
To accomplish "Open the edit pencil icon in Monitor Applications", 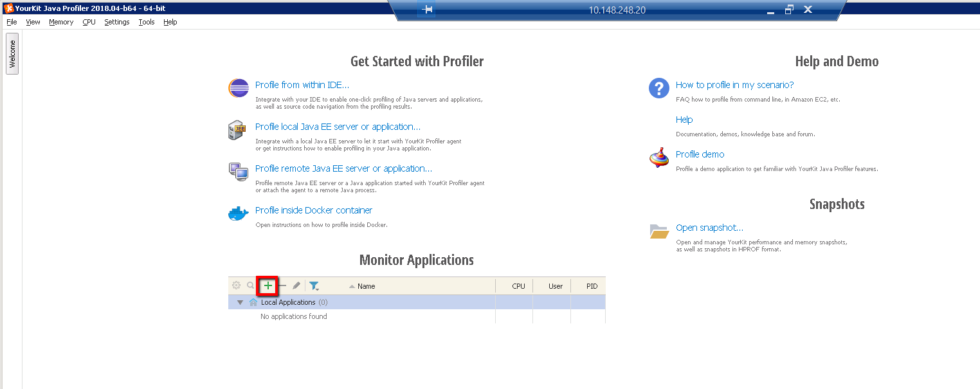I will point(296,285).
